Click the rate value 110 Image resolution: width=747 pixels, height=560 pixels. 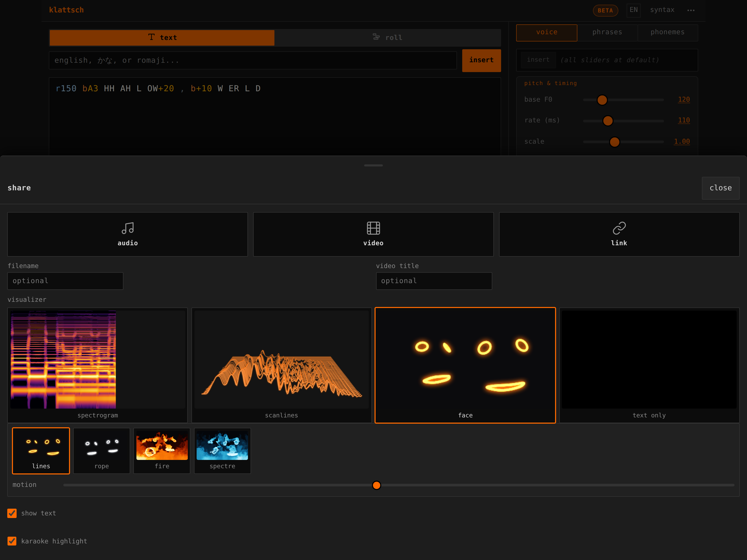[x=684, y=120]
